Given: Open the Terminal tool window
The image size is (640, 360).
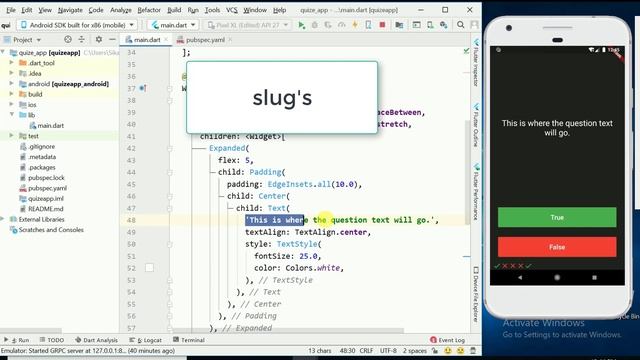Looking at the screenshot, I should click(189, 340).
